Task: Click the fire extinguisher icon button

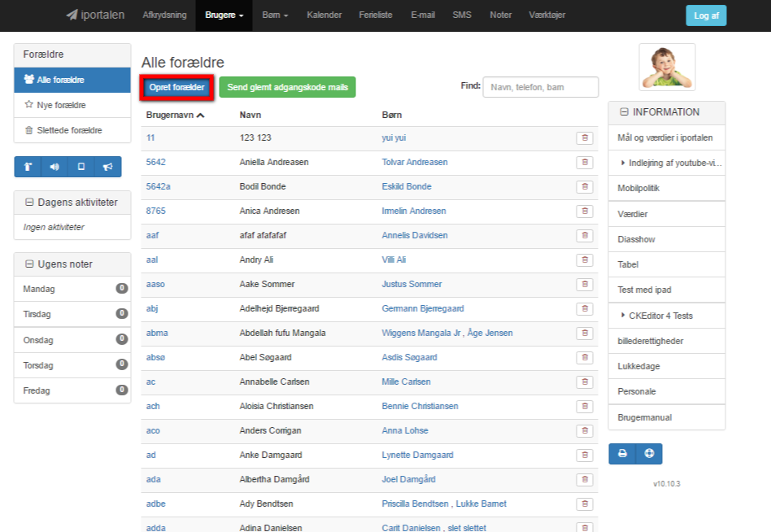Action: (x=28, y=167)
